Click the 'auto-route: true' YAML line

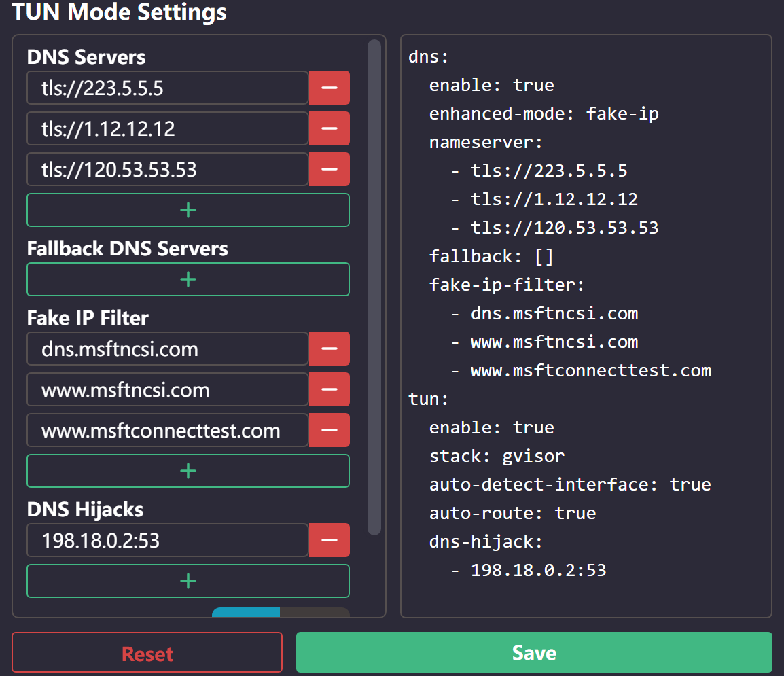click(x=512, y=513)
